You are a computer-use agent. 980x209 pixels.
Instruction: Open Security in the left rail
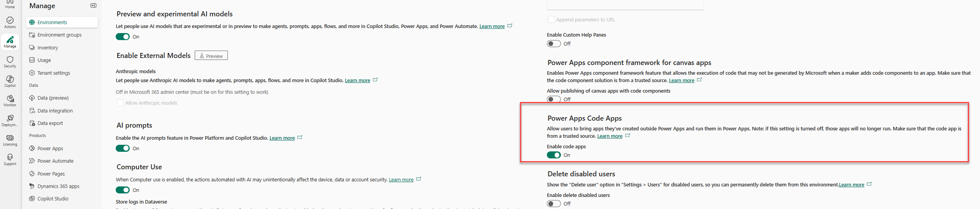point(10,61)
